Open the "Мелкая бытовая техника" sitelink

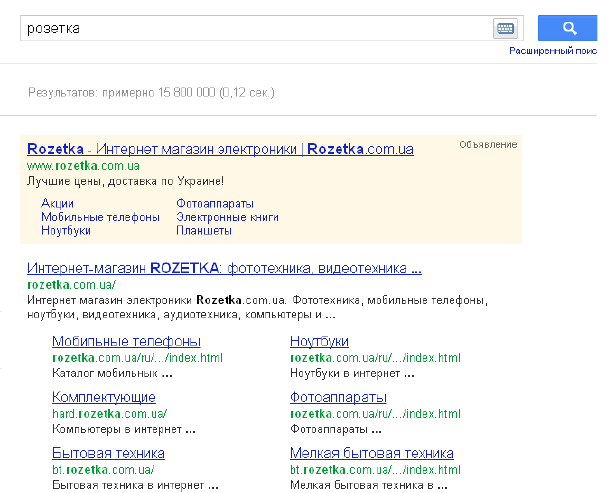(372, 453)
